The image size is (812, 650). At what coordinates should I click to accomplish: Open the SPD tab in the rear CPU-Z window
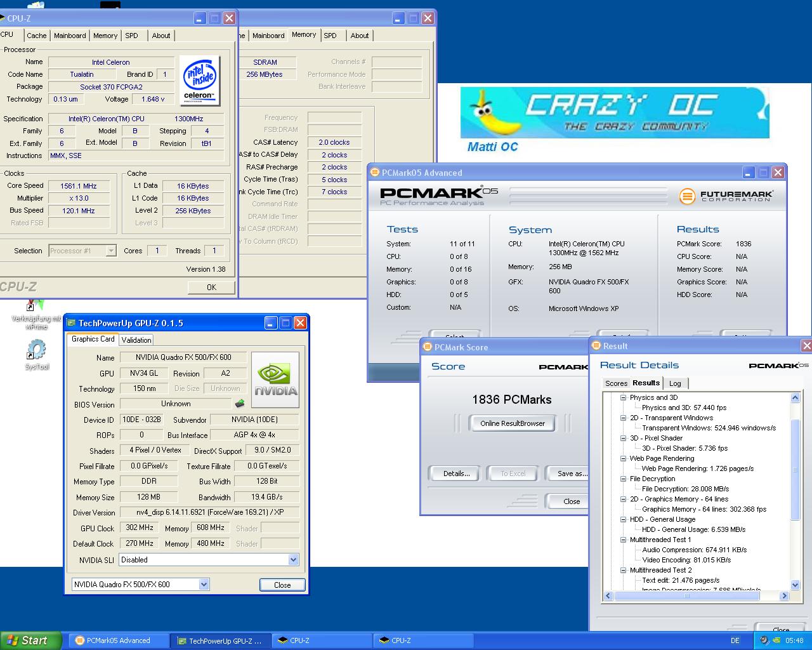pyautogui.click(x=331, y=36)
